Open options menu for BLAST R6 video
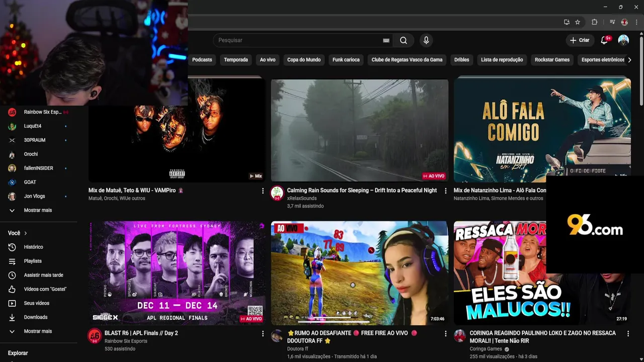644x362 pixels. (263, 334)
